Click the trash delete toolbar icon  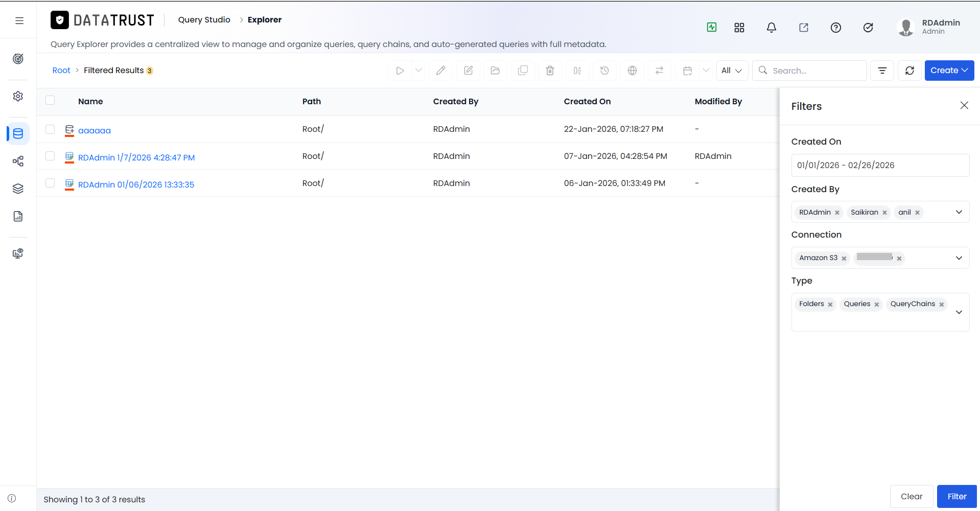550,71
